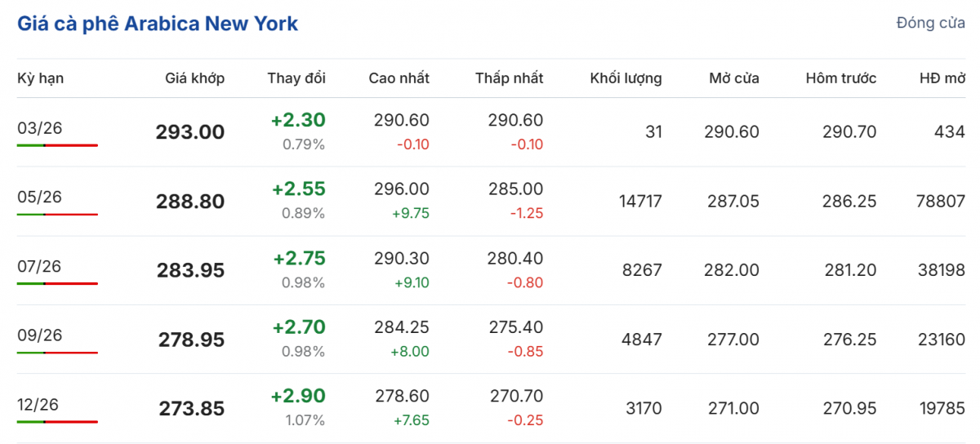
Task: Open the 07/26 contract row
Action: pyautogui.click(x=39, y=266)
